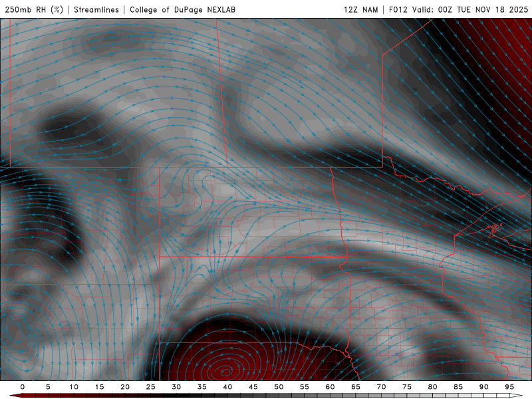This screenshot has height=399, width=532.
Task: Click the '10' tick label on color scale
Action: 74,387
